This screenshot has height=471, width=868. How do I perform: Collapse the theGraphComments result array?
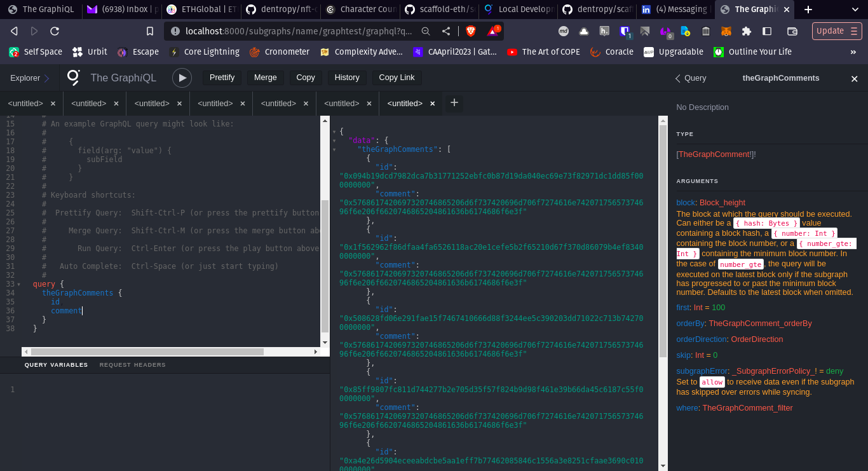[334, 150]
